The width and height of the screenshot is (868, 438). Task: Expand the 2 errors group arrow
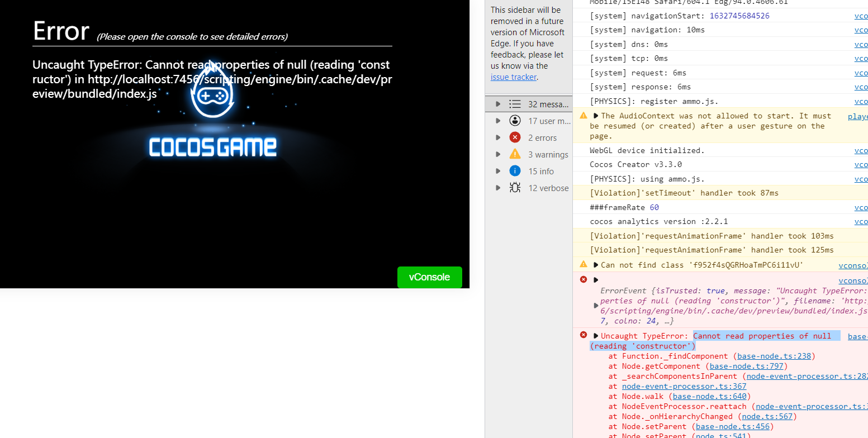pos(498,137)
